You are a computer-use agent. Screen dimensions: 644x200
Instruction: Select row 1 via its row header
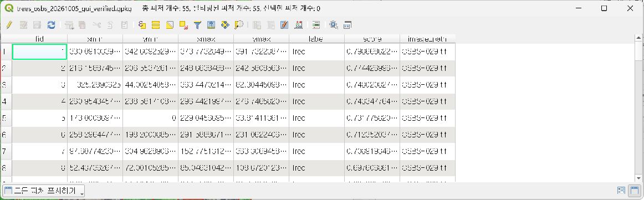[6, 52]
